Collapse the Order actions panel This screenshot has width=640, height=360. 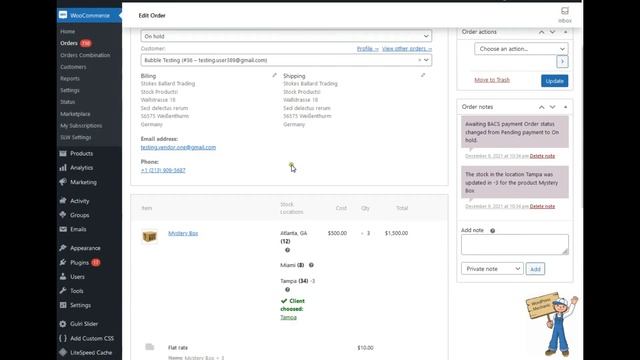click(x=565, y=32)
